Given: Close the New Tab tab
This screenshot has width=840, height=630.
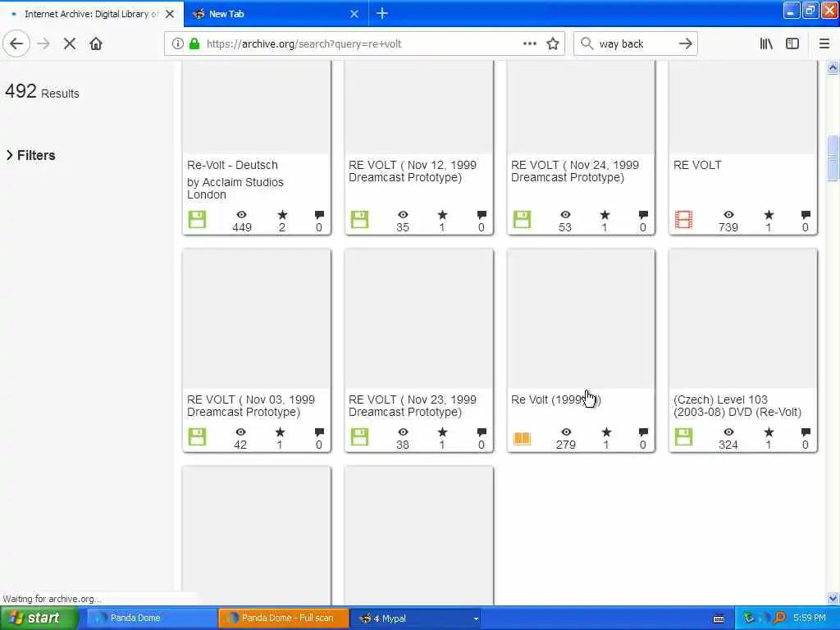Looking at the screenshot, I should (354, 14).
